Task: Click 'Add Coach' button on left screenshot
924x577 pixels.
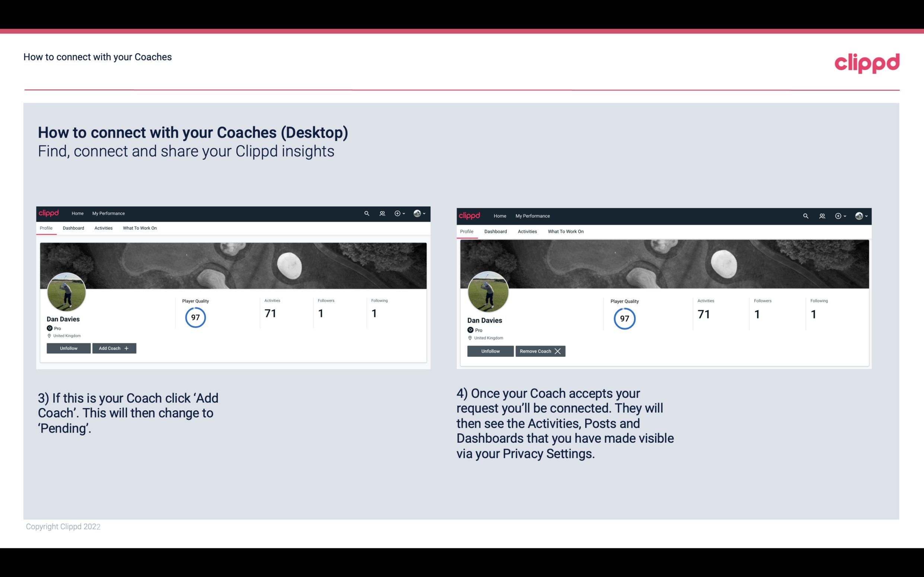Action: coord(113,348)
